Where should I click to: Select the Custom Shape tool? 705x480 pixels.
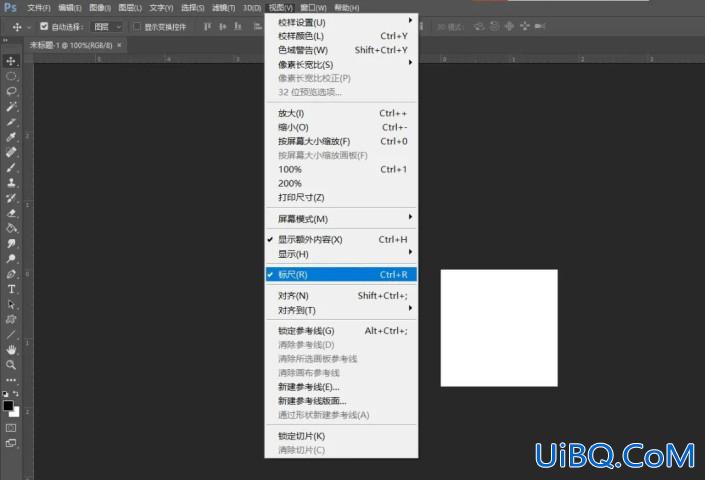pos(11,320)
